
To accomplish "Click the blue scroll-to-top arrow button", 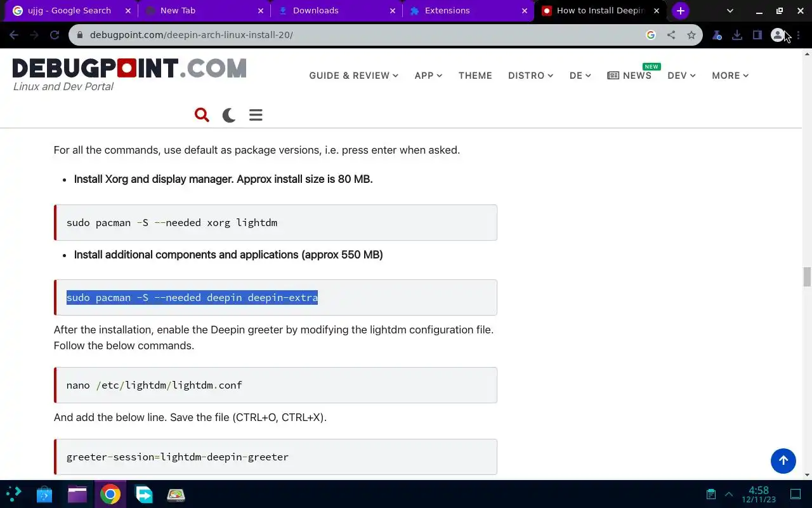I will point(783,461).
